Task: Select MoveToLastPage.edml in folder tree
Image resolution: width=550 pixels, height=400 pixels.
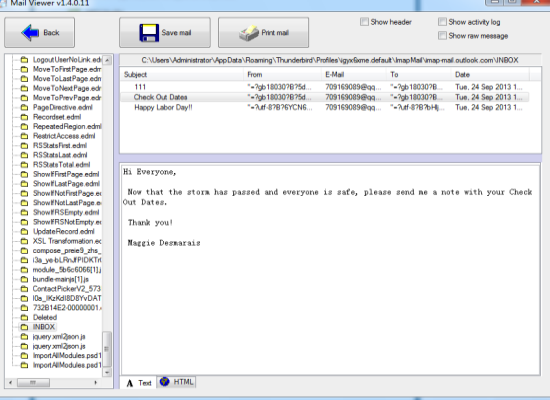Action: 67,79
